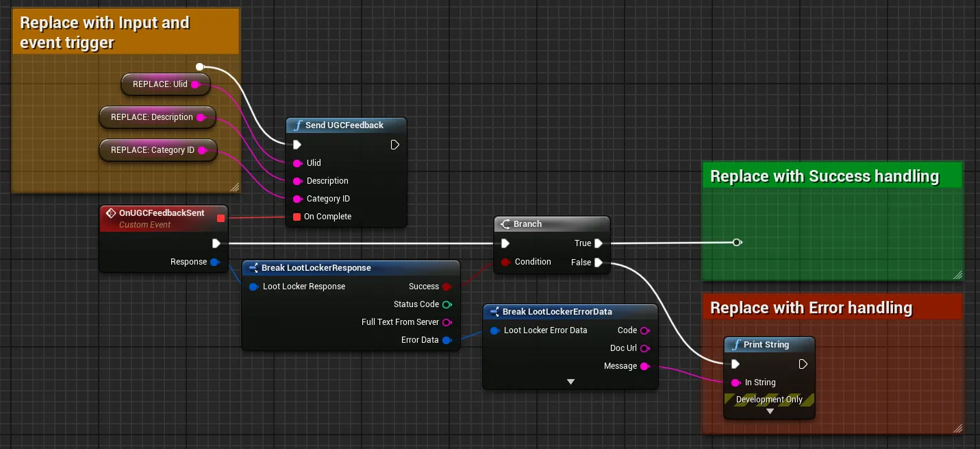Expand the Print String node's advanced options
The width and height of the screenshot is (980, 449).
click(x=770, y=411)
